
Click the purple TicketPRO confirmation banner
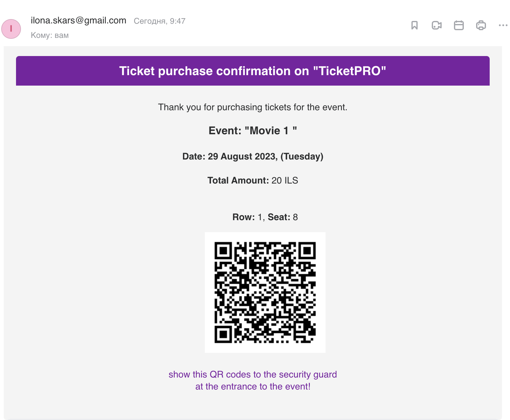pos(253,71)
